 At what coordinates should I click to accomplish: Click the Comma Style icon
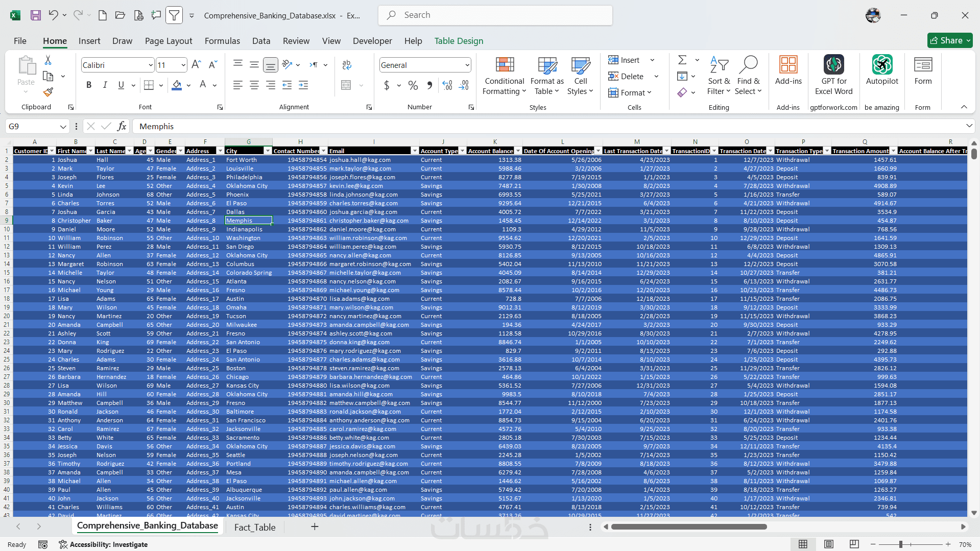pos(429,85)
